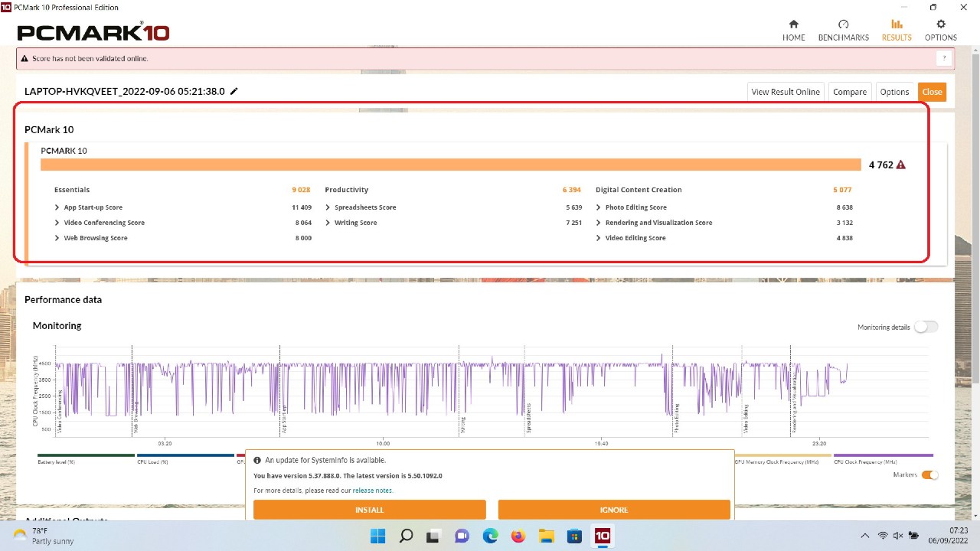Click the CPU Clock Frequency legend swatch
Viewport: 980px width, 551px height.
point(884,455)
